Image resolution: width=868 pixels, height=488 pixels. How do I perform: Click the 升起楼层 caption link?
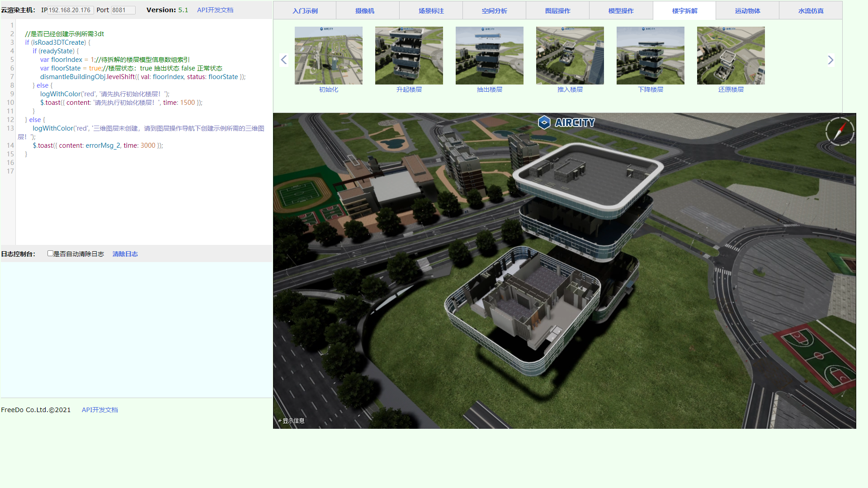[x=409, y=89]
